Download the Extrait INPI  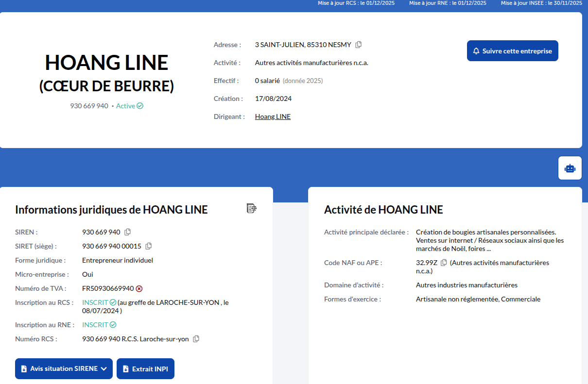[x=145, y=368]
